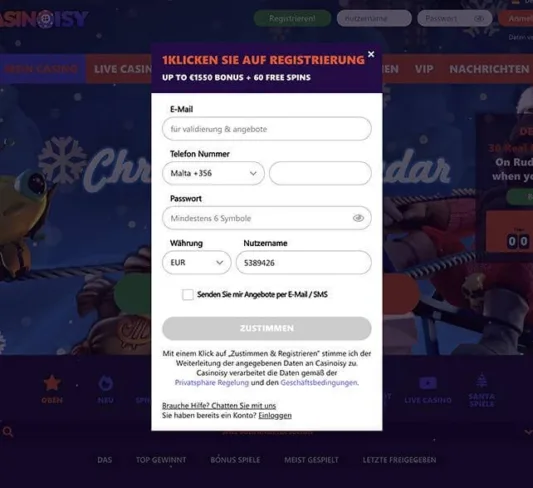
Task: Open the Santa Spiele tree icon
Action: [x=481, y=390]
